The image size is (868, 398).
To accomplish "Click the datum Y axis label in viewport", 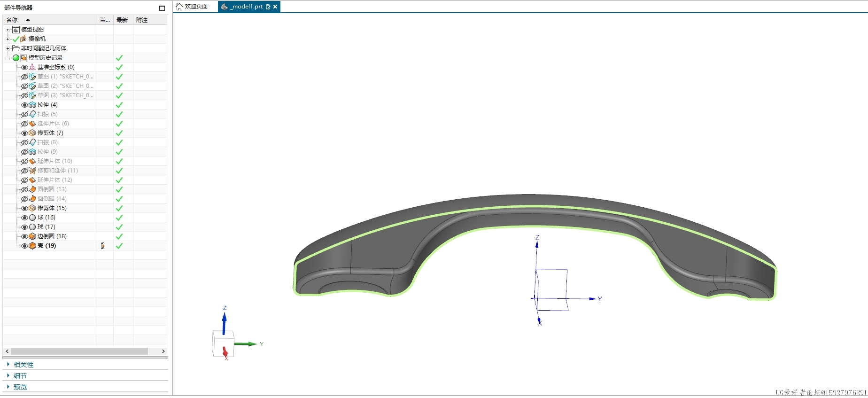I will pyautogui.click(x=600, y=299).
